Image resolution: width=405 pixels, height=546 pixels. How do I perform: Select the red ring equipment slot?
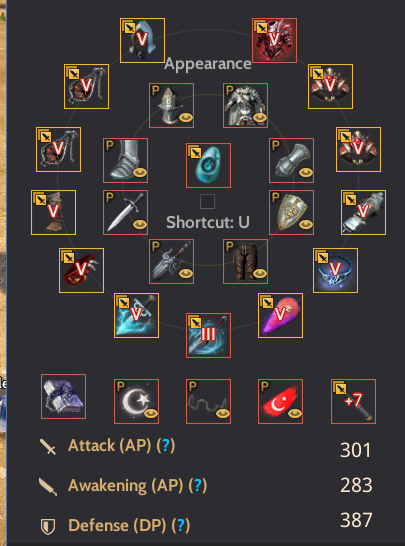pos(81,270)
